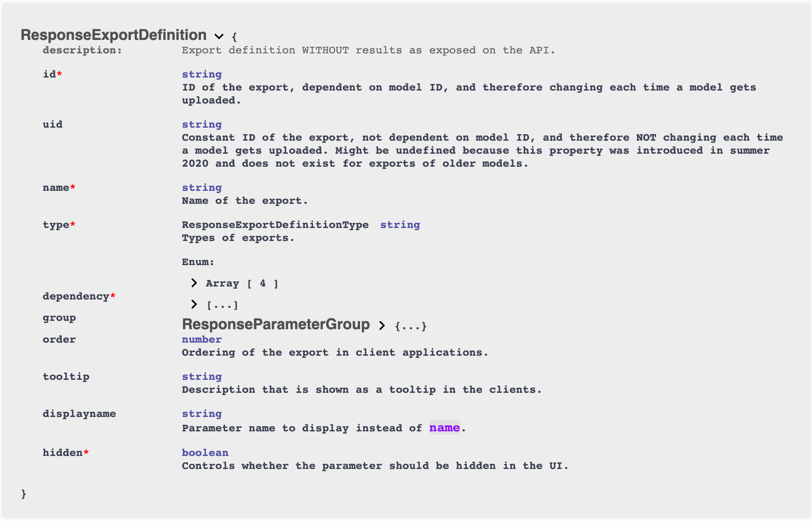Expand the ResponseParameterGroup chevron
Screen dimensions: 812x521
click(382, 326)
